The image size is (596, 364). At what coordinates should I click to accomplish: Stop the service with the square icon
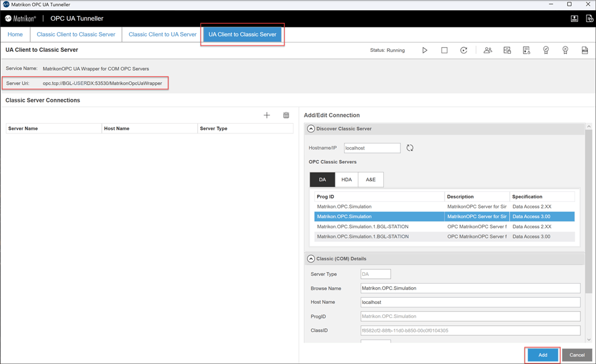(x=444, y=50)
